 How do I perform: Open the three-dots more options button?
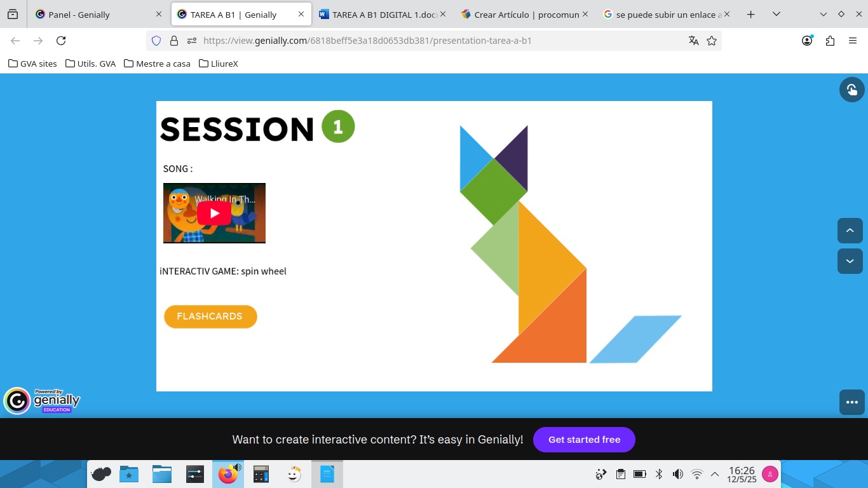pos(851,402)
